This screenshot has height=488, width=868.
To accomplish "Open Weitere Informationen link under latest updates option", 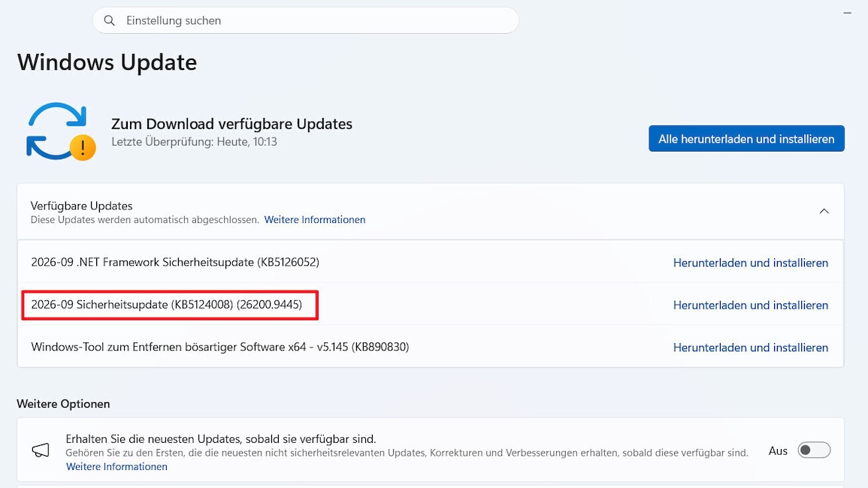I will (116, 466).
